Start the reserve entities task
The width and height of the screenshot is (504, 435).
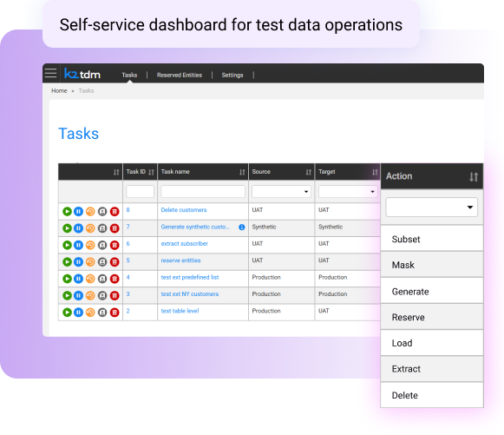(x=67, y=261)
